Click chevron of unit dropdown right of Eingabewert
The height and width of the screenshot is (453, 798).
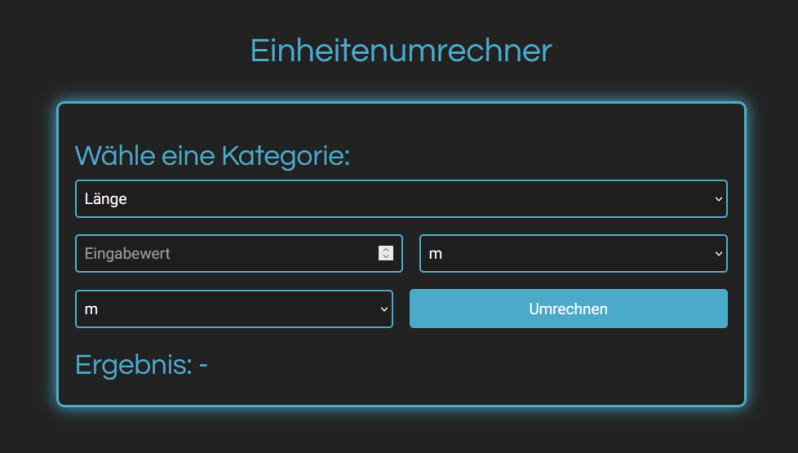pos(718,254)
